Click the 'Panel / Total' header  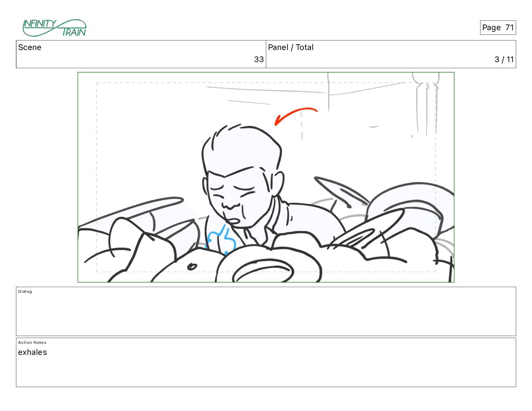click(x=291, y=47)
